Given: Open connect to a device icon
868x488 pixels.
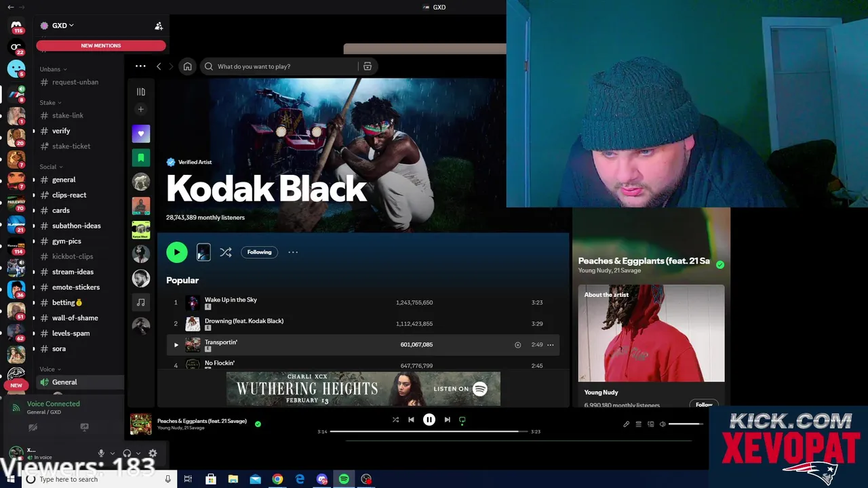Looking at the screenshot, I should coord(650,424).
